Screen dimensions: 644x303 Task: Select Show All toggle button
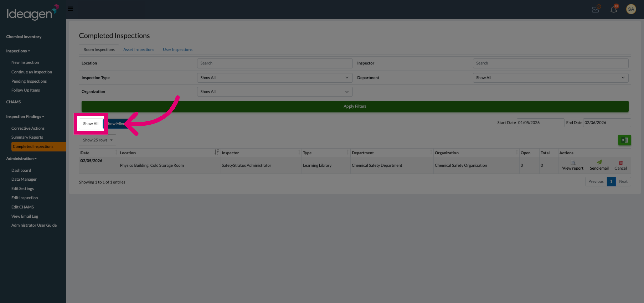91,124
